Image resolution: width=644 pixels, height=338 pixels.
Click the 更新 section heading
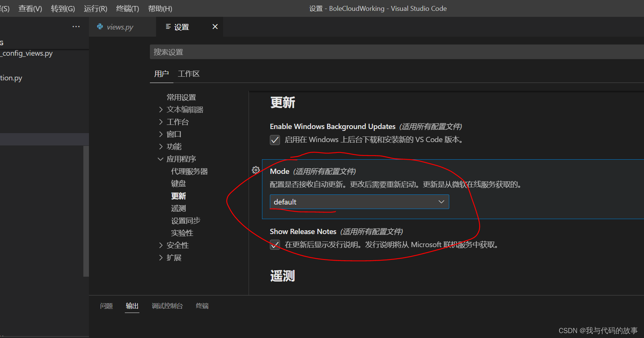tap(283, 102)
